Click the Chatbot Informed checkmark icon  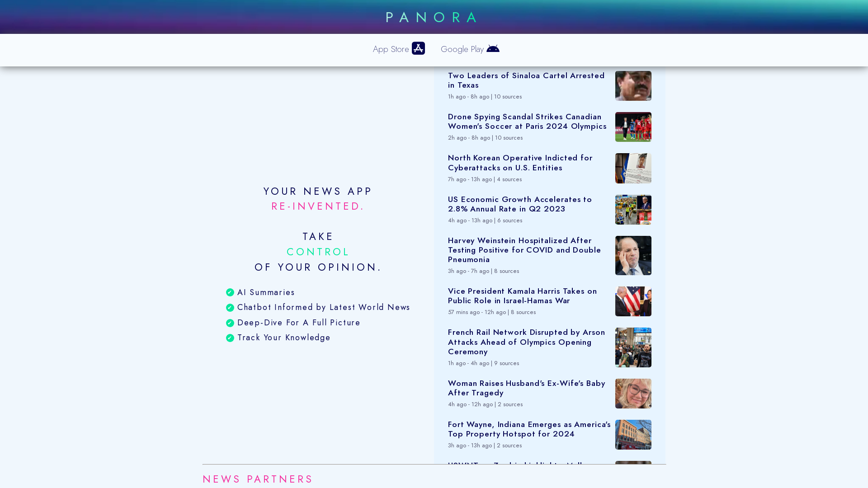230,308
